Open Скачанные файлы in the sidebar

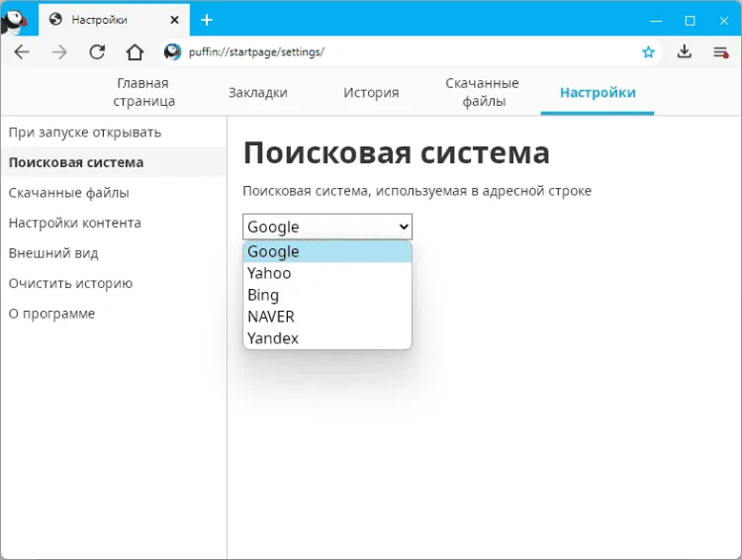(114, 193)
